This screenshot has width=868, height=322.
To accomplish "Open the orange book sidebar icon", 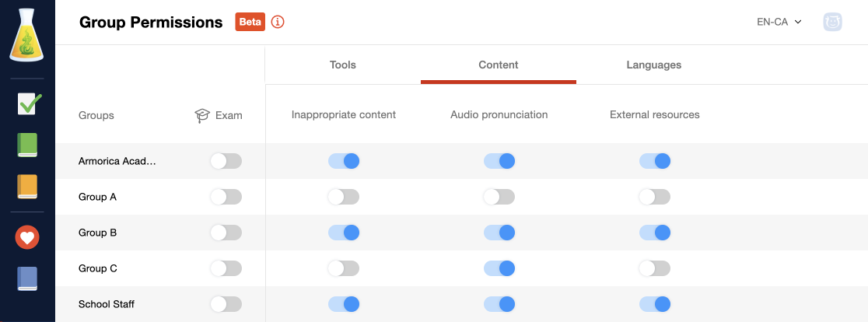I will [27, 187].
